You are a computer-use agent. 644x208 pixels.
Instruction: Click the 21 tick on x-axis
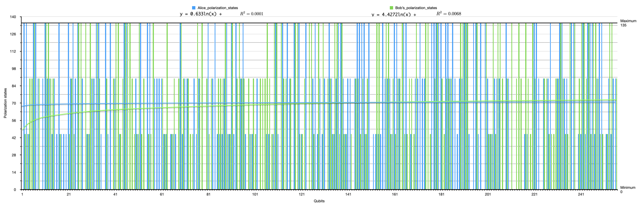pyautogui.click(x=69, y=194)
